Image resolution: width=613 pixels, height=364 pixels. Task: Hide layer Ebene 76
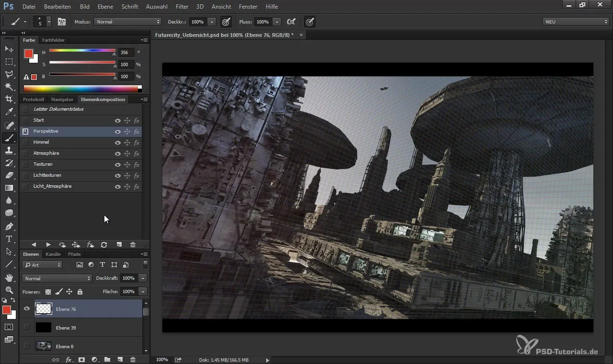pos(27,309)
